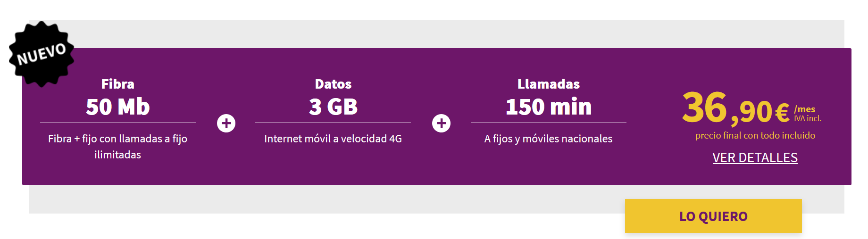868x239 pixels.
Task: Open the VER DETALLES link
Action: coord(755,157)
